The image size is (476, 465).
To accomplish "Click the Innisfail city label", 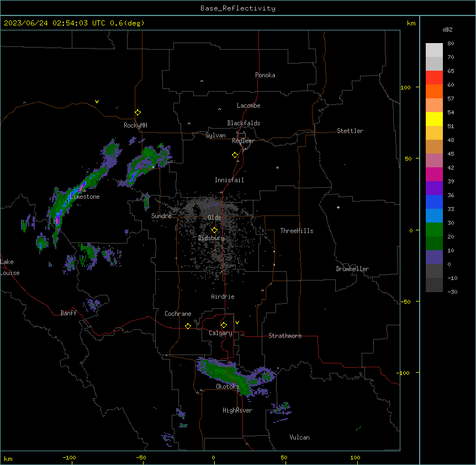I will [229, 180].
